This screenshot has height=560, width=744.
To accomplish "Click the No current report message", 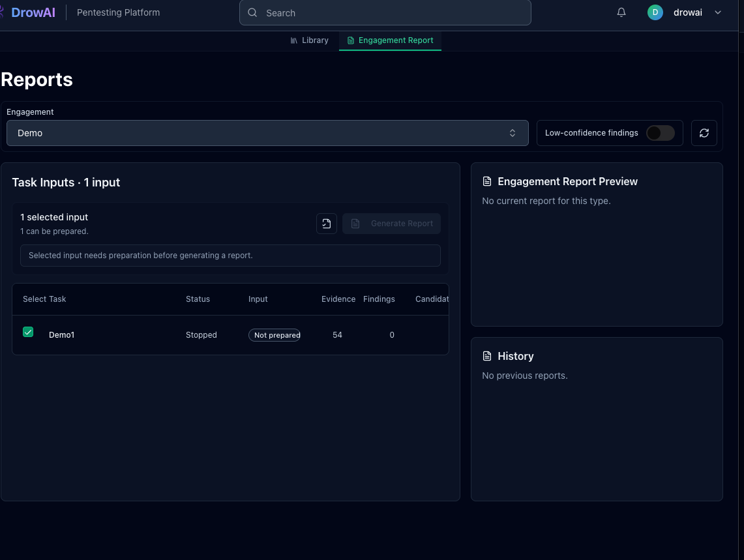I will tap(546, 201).
